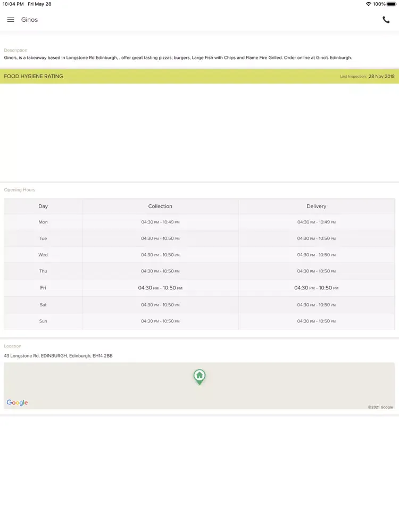Image resolution: width=399 pixels, height=532 pixels.
Task: Click the Gino's description paragraph
Action: click(178, 57)
